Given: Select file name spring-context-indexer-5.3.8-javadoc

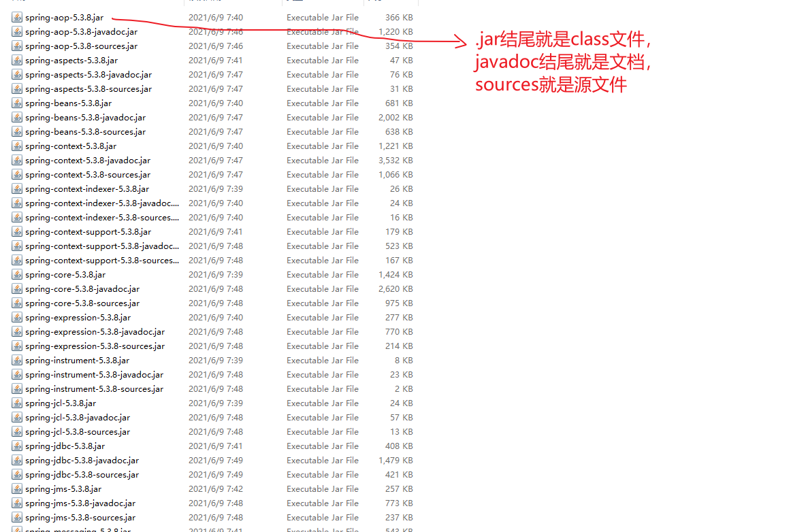Looking at the screenshot, I should 102,203.
